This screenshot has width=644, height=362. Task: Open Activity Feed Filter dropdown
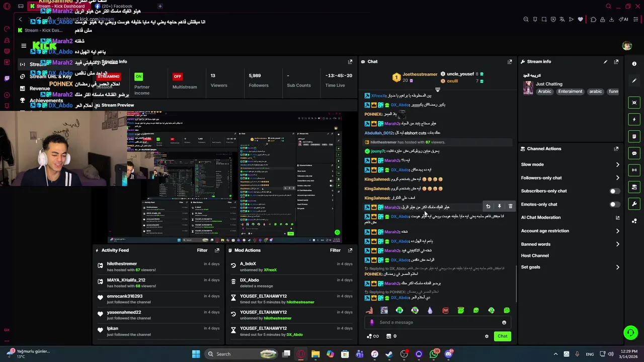(202, 250)
